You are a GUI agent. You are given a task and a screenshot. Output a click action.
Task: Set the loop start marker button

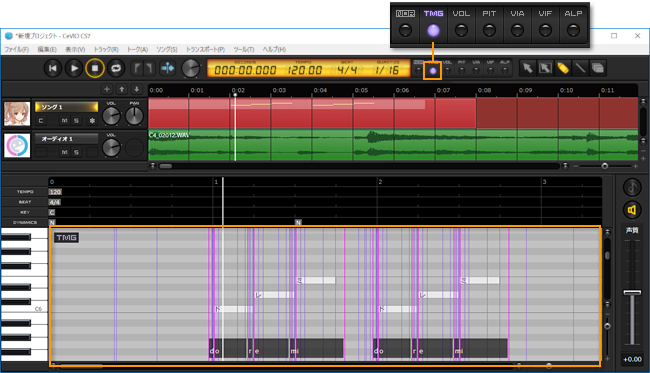pyautogui.click(x=136, y=68)
